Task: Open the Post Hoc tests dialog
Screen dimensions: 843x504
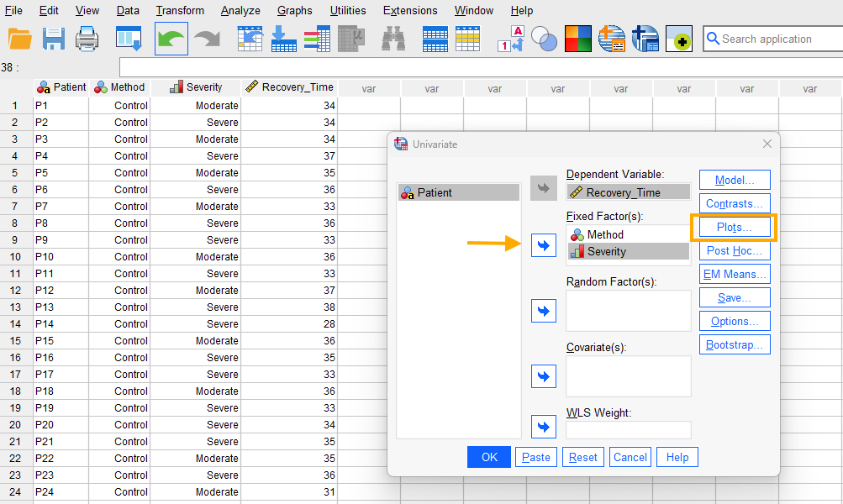Action: coord(734,250)
